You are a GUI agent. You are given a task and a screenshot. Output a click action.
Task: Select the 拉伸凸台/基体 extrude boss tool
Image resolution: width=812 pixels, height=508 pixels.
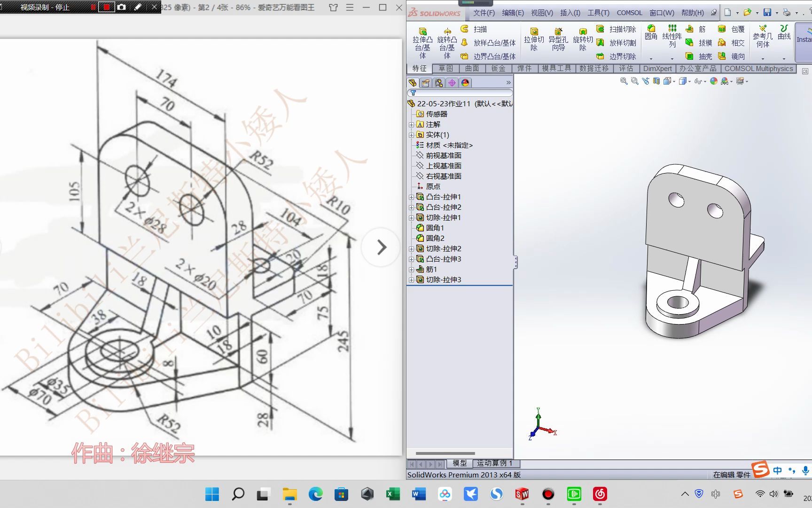coord(422,42)
